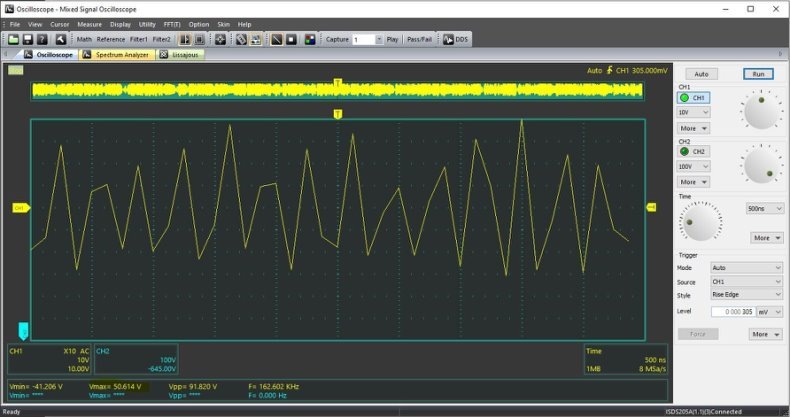790x417 pixels.
Task: Toggle Filter1 on the toolbar
Action: click(139, 39)
